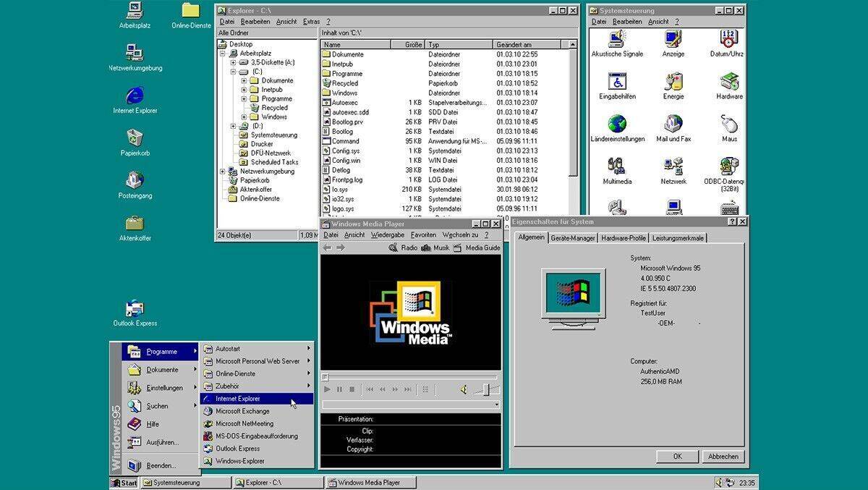Click the Play button in Media Player
This screenshot has width=868, height=490.
(x=327, y=389)
